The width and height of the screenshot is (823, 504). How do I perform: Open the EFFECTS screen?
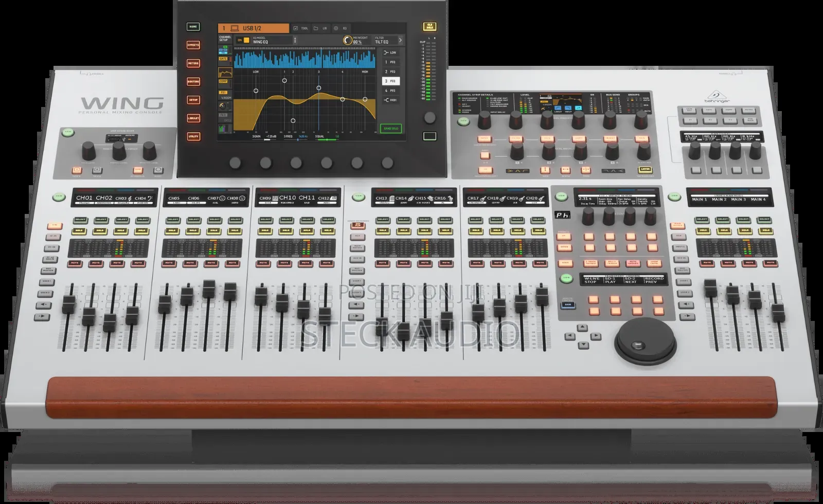pos(193,45)
